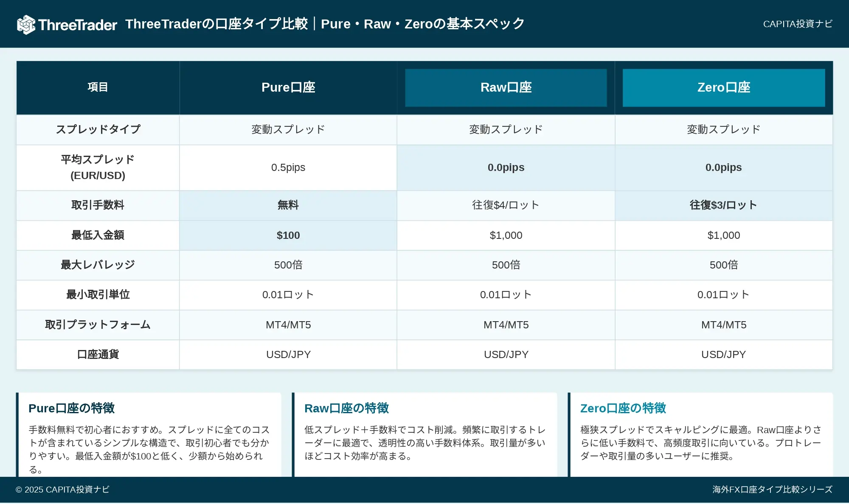The height and width of the screenshot is (504, 849).
Task: Click the 口座通貨 row label
Action: pos(98,354)
